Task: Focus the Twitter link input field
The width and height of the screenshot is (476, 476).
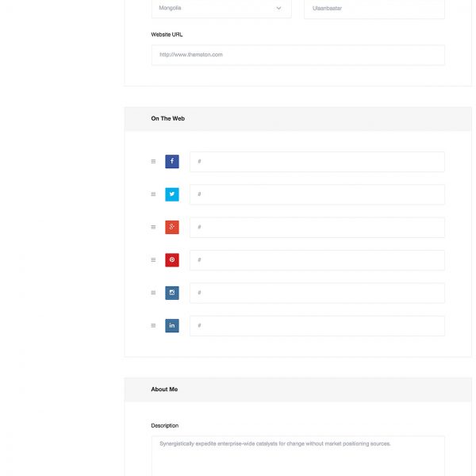Action: click(317, 194)
